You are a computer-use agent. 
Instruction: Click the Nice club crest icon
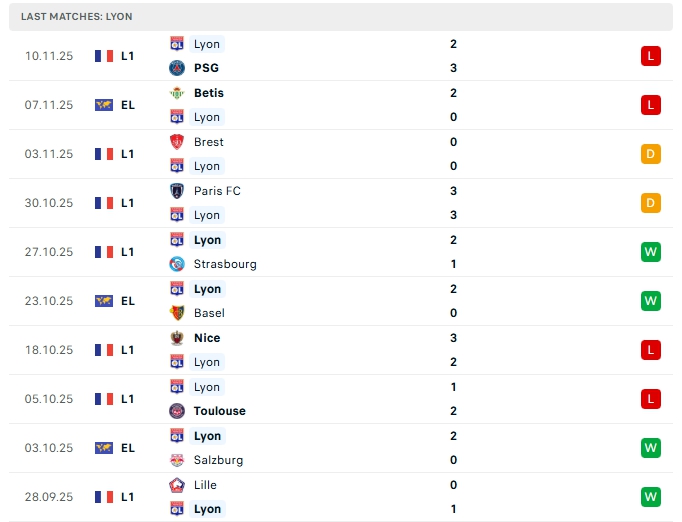coord(177,338)
